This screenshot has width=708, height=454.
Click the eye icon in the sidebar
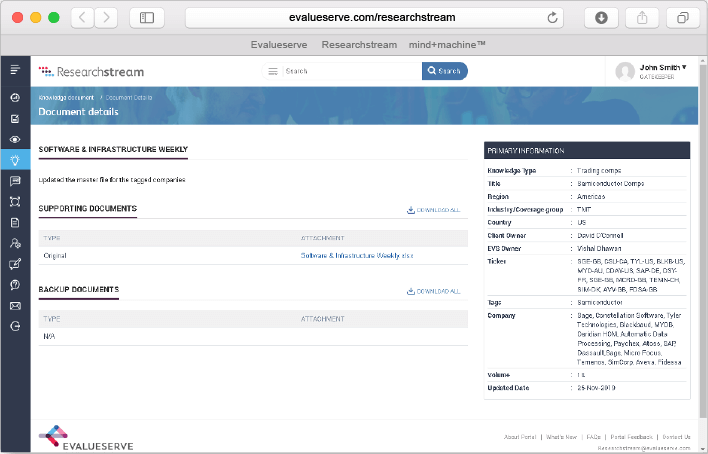(x=15, y=140)
